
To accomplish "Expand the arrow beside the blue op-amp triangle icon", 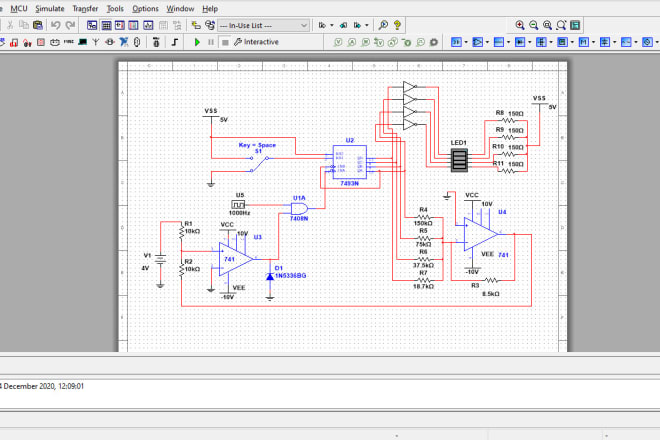I will [x=487, y=42].
